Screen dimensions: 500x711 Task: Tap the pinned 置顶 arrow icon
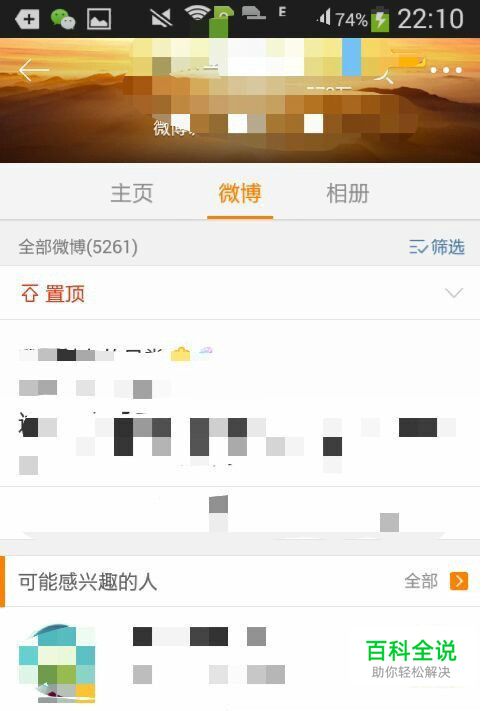(30, 293)
